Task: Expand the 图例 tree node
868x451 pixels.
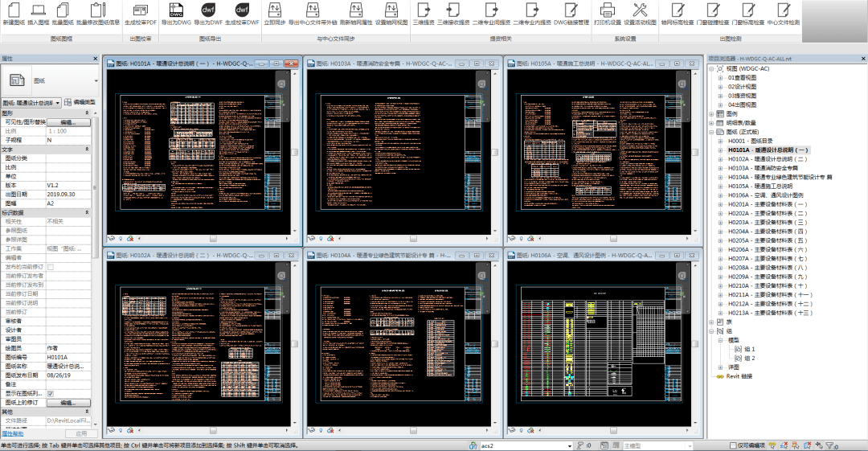Action: pyautogui.click(x=711, y=114)
